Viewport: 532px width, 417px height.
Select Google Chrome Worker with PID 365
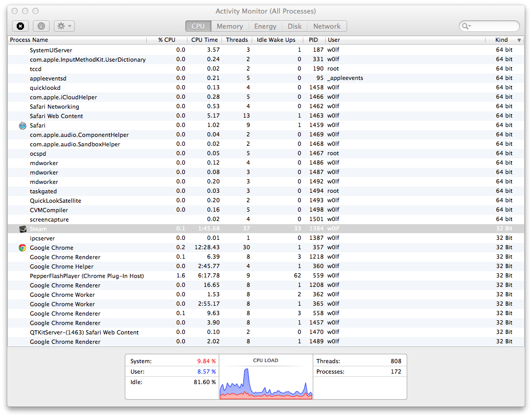point(266,304)
